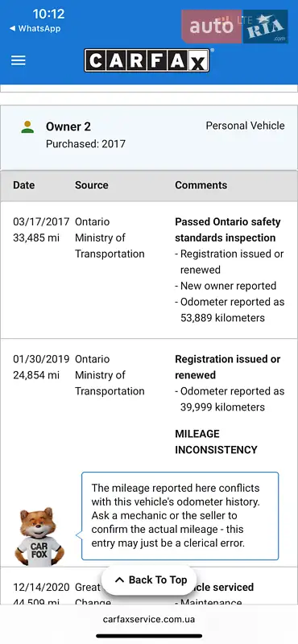
Task: Open the 01/30/2019 record entry
Action: click(149, 452)
